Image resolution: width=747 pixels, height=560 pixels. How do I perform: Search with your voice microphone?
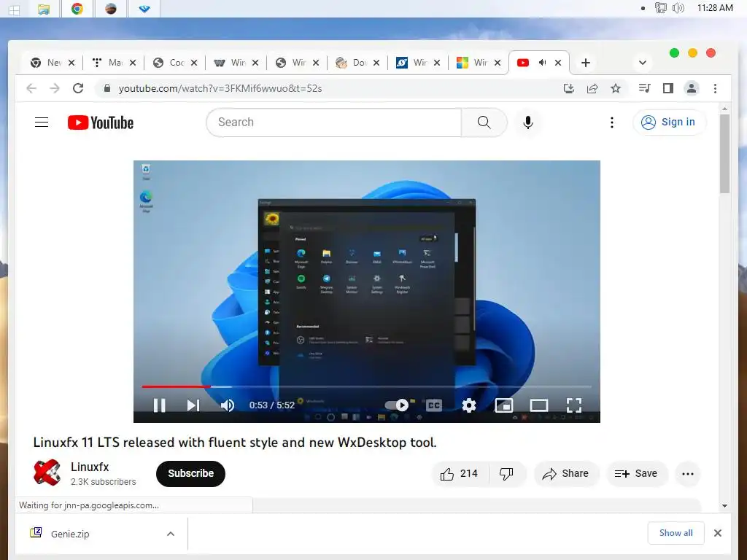point(528,122)
